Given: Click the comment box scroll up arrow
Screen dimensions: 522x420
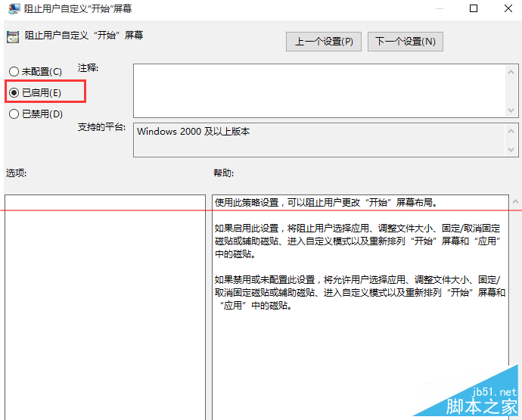Looking at the screenshot, I should (x=511, y=72).
